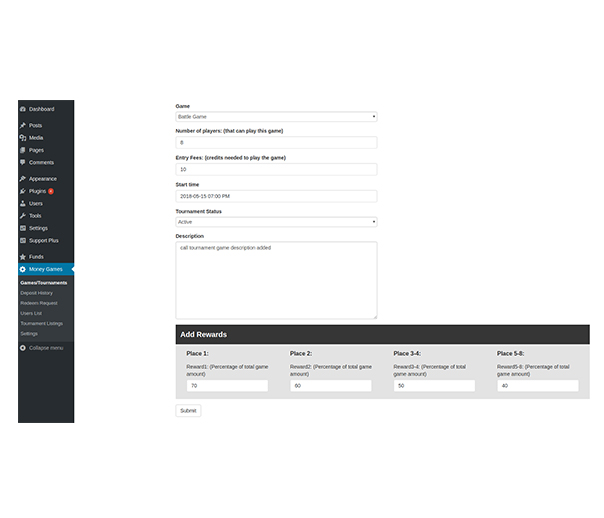Expand the Tournament Status dropdown

click(276, 222)
